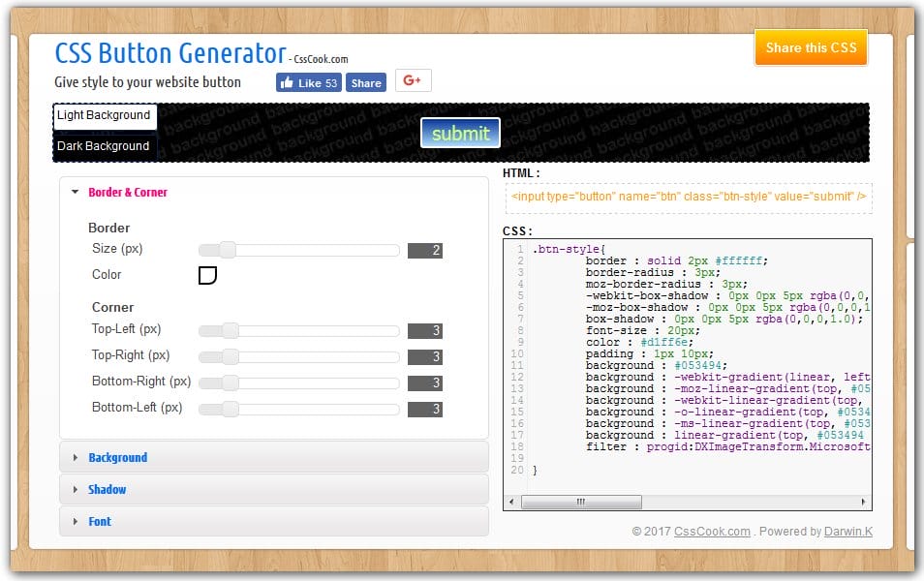
Task: Click the submit button preview
Action: point(460,133)
